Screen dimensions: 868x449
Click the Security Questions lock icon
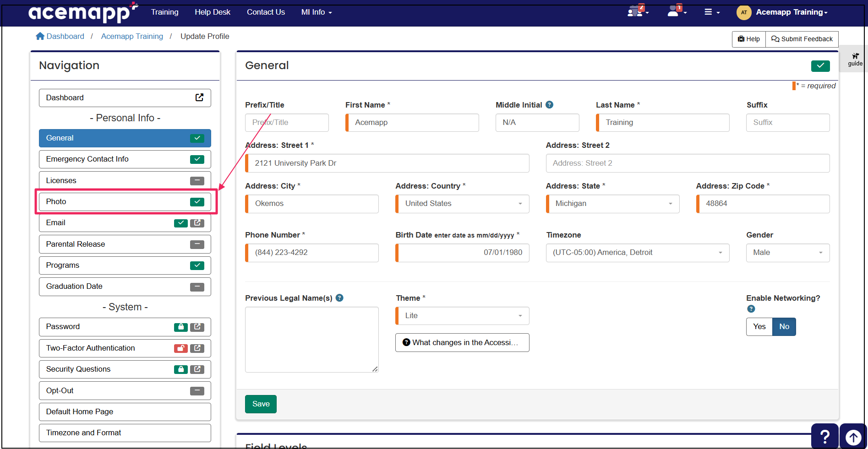[180, 369]
